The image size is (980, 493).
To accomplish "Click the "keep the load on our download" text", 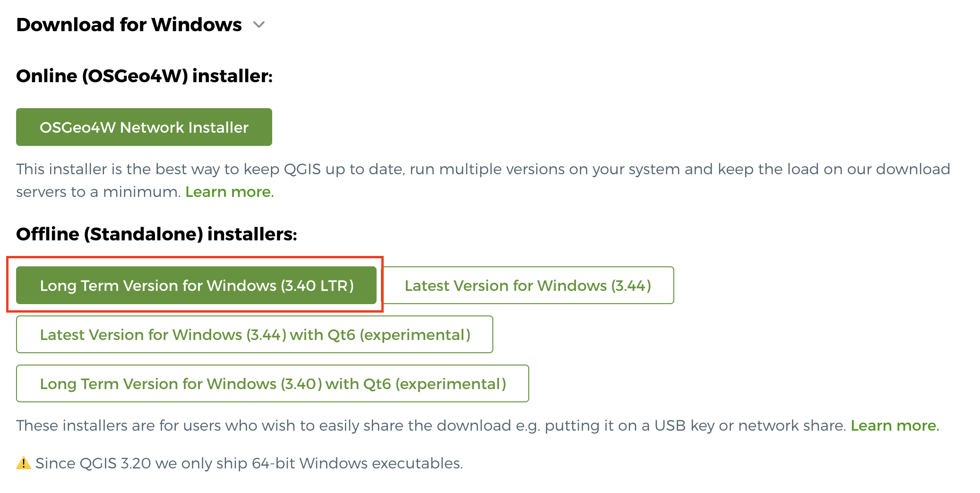I will [834, 170].
